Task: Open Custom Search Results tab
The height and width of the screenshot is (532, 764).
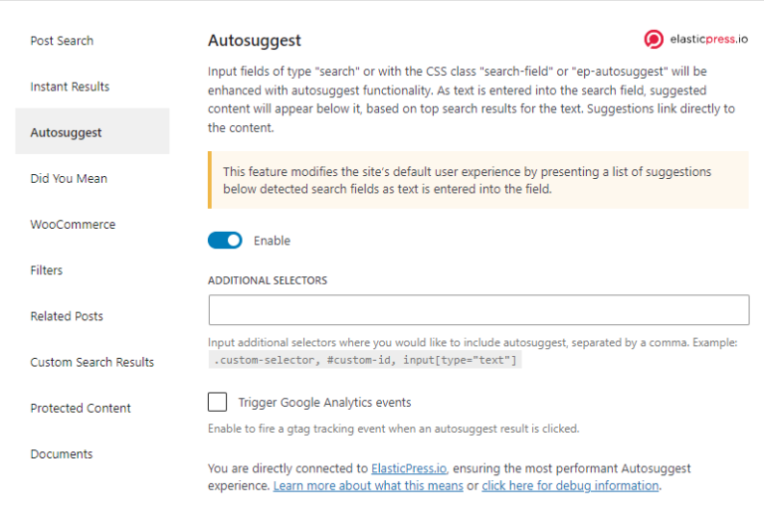Action: click(x=93, y=363)
